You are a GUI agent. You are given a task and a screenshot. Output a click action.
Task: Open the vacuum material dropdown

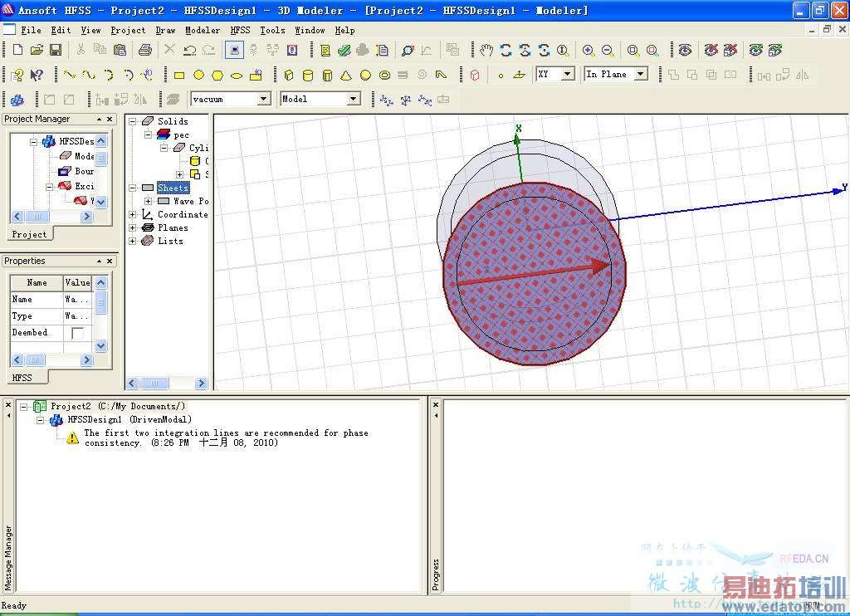click(263, 99)
